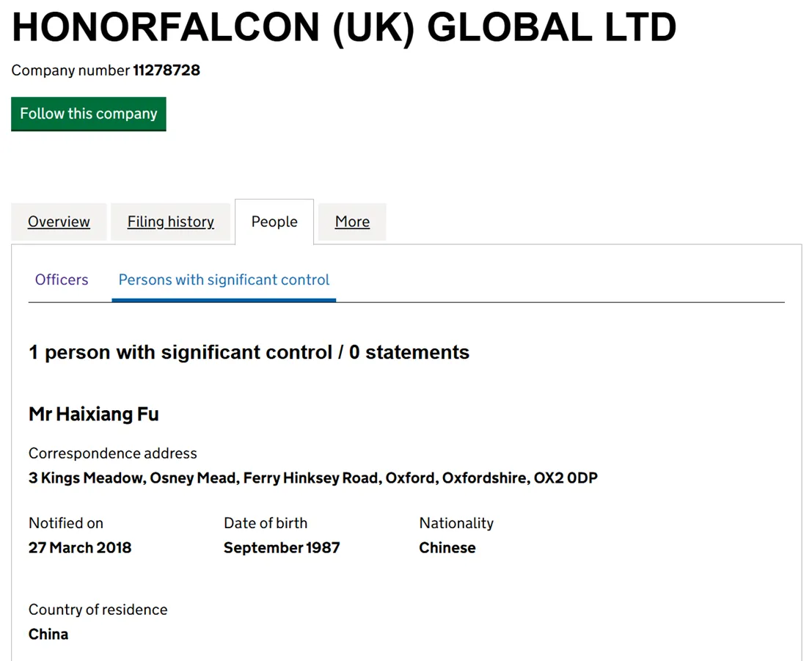Viewport: 812px width, 661px height.
Task: Click the Correspondence address label
Action: (113, 453)
